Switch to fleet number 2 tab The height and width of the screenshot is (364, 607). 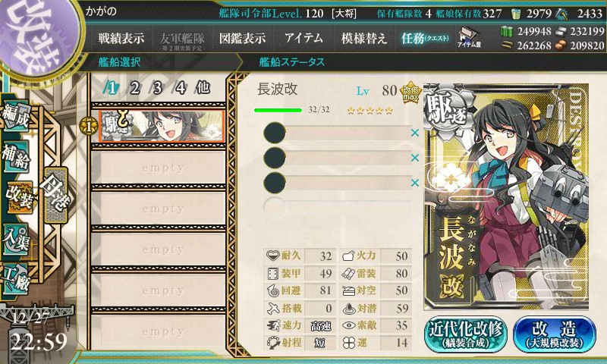coord(135,88)
